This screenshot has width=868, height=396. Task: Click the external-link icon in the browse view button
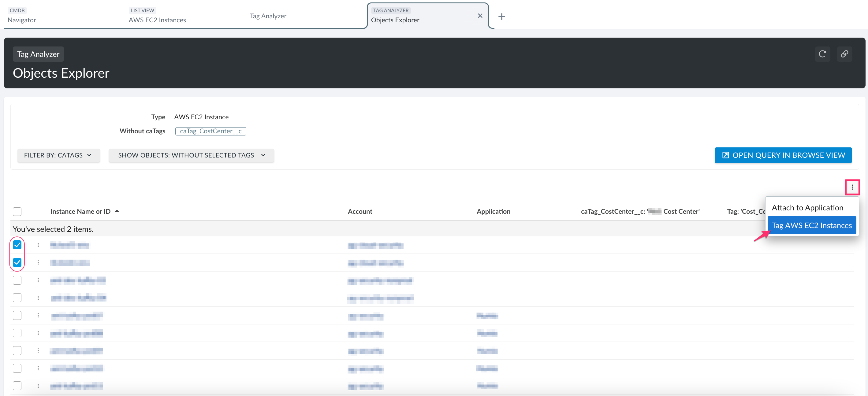pyautogui.click(x=725, y=155)
